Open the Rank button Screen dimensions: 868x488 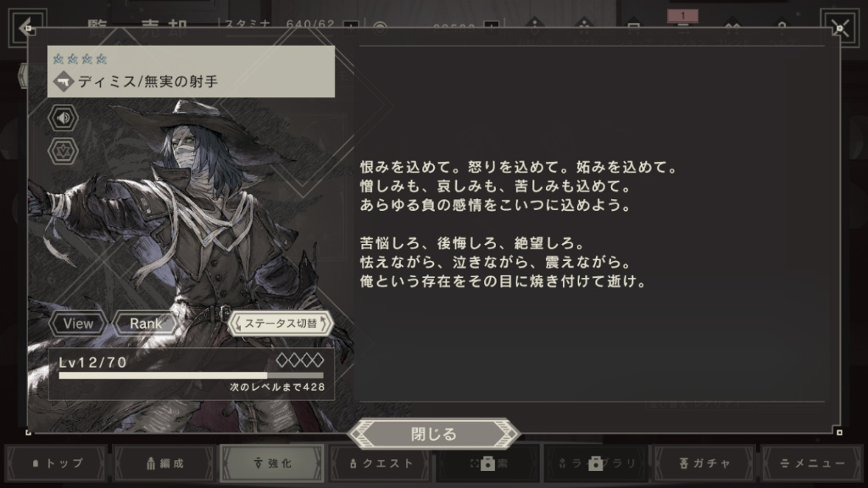click(x=146, y=324)
